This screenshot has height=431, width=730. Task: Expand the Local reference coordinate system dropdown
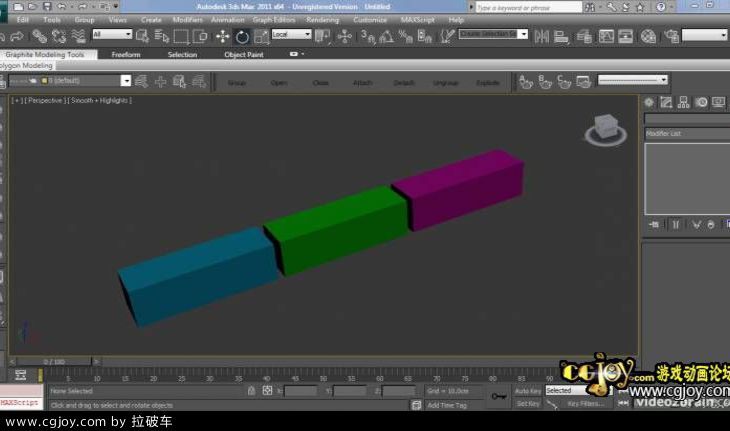(x=291, y=35)
